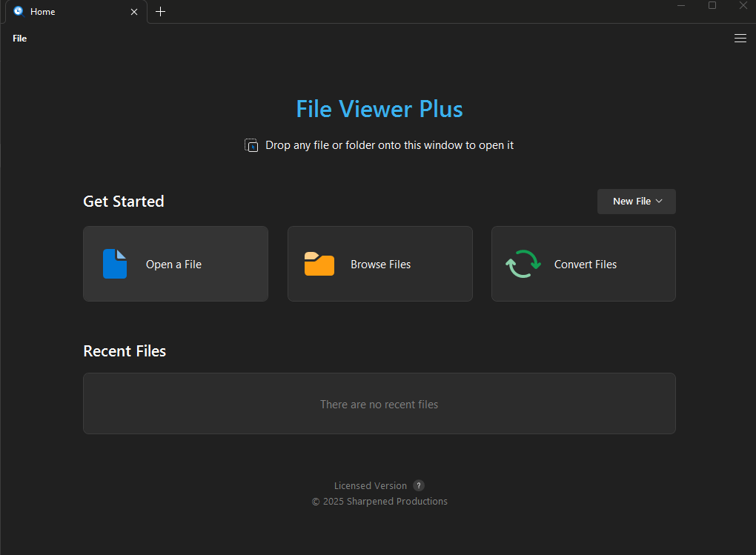756x555 pixels.
Task: Click the question mark beside Licensed Version
Action: click(419, 486)
